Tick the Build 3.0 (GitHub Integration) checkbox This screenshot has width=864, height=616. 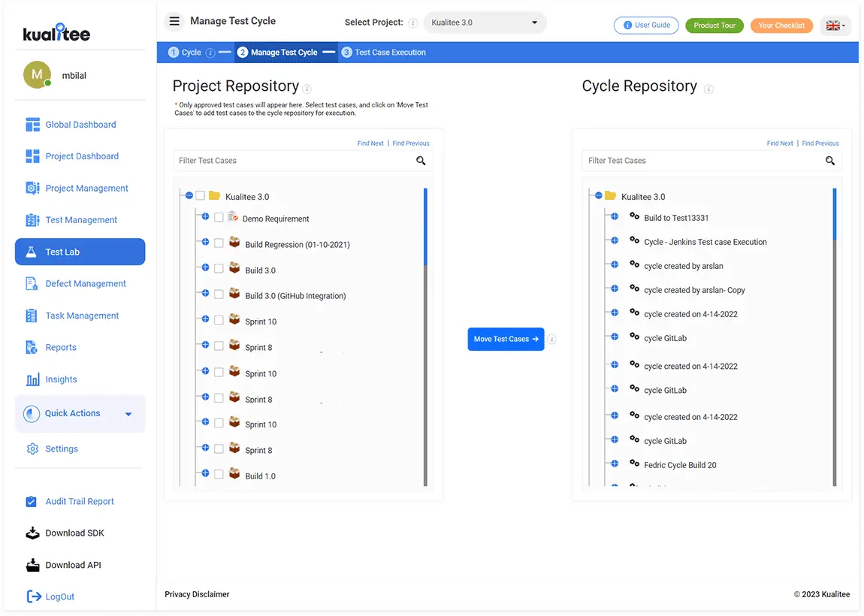coord(219,294)
